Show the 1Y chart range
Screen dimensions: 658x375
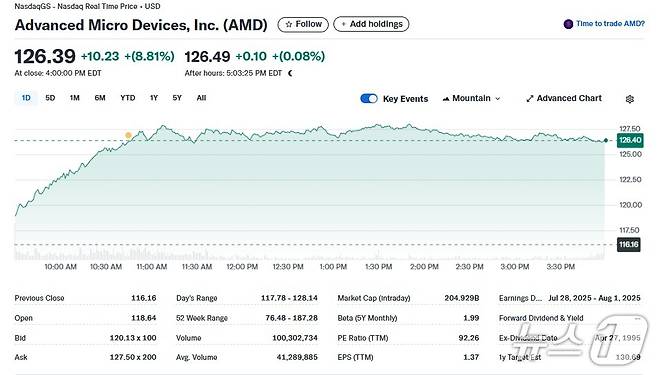pos(154,98)
